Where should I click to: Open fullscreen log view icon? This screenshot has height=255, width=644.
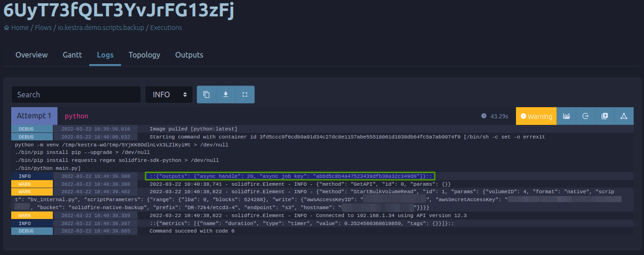[x=245, y=95]
